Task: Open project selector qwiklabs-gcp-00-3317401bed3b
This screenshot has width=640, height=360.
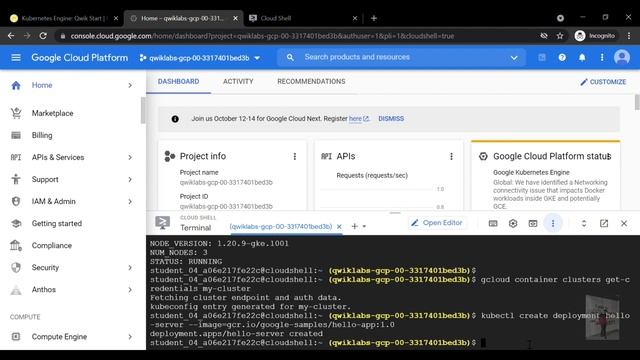Action: point(199,58)
